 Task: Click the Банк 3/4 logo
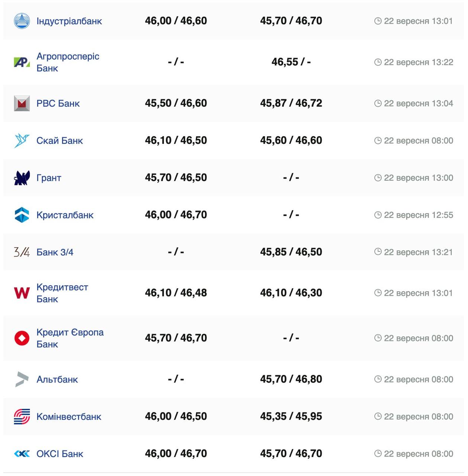[22, 252]
